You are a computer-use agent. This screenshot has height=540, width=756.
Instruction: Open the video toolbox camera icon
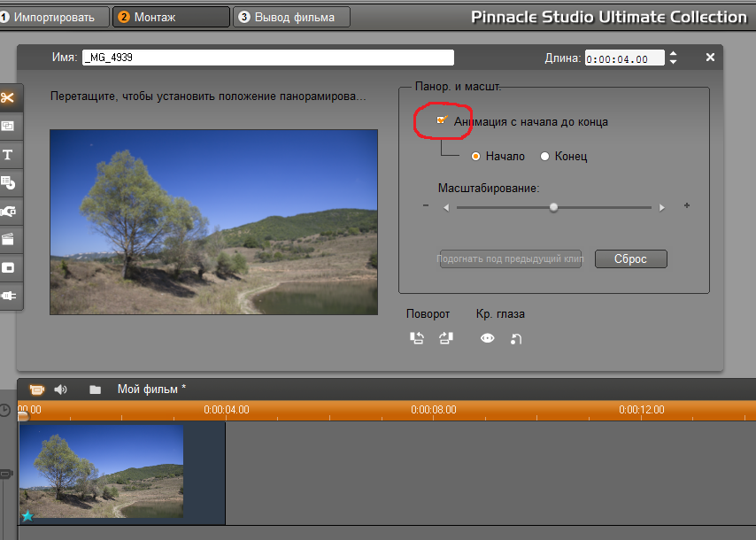[x=36, y=390]
